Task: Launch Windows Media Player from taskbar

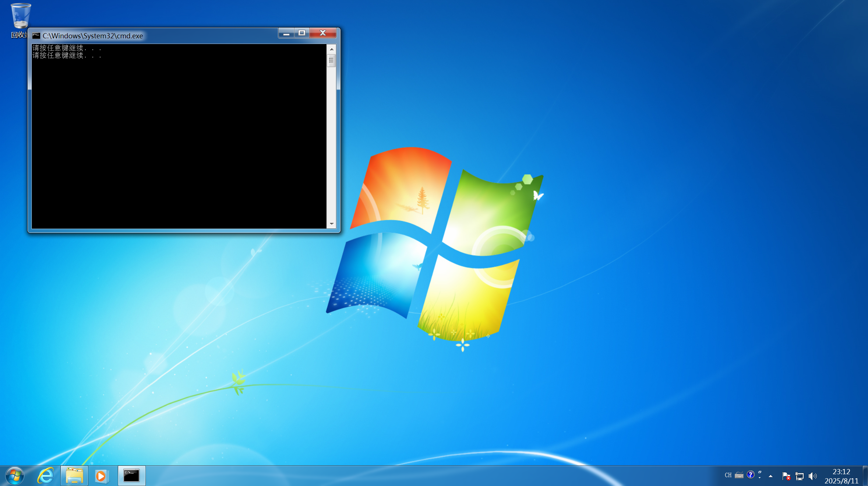Action: (101, 476)
